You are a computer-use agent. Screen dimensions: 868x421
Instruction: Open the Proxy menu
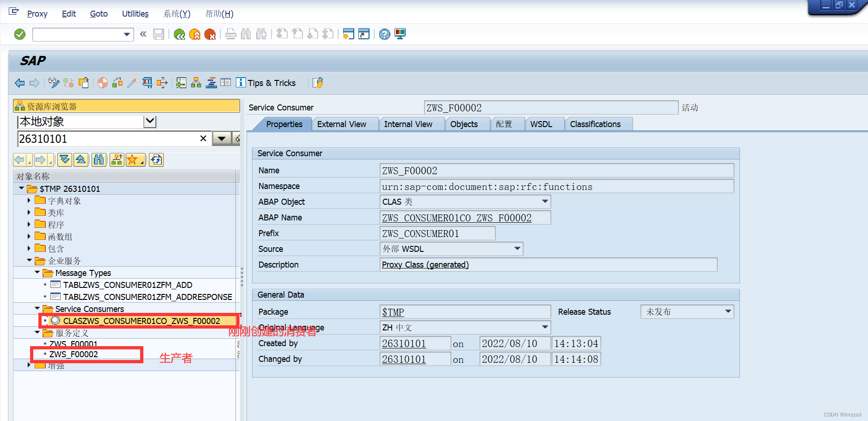pos(37,14)
